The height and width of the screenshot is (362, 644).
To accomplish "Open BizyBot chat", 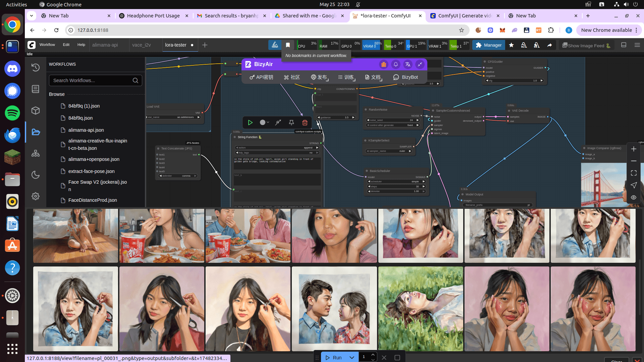I will coord(406,77).
